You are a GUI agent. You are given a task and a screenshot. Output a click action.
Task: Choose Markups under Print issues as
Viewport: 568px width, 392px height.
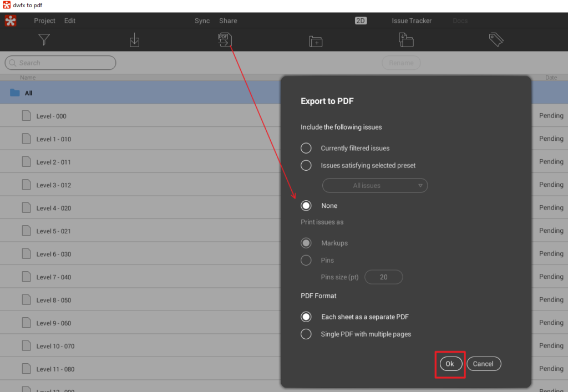click(x=306, y=243)
